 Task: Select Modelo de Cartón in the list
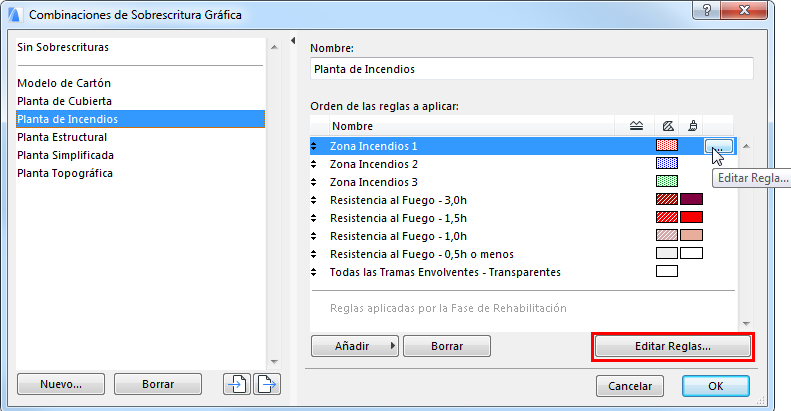(64, 83)
